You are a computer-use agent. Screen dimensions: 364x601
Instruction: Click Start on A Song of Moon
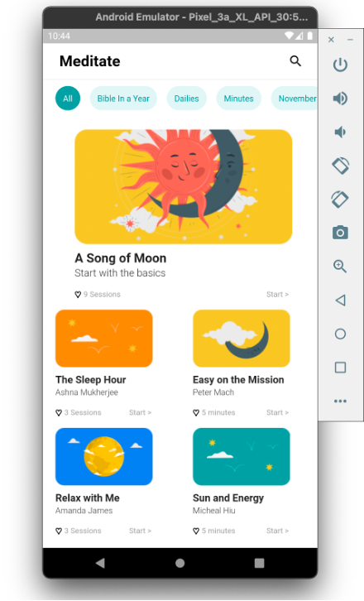pos(277,295)
